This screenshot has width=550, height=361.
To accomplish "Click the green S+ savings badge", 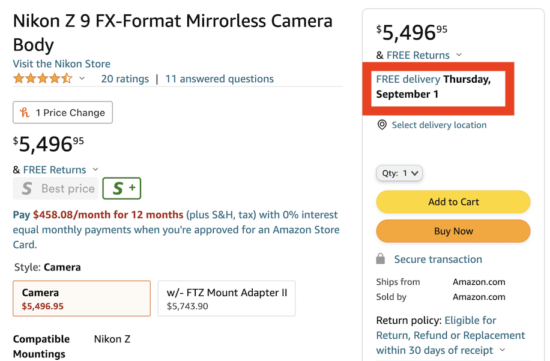I will point(122,188).
